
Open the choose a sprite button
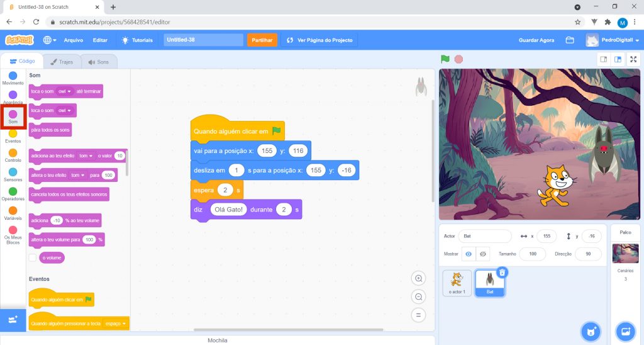tap(591, 331)
